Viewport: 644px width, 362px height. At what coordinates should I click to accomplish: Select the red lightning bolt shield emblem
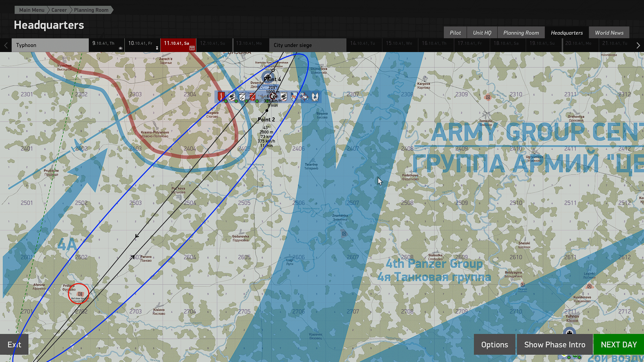[x=253, y=97]
